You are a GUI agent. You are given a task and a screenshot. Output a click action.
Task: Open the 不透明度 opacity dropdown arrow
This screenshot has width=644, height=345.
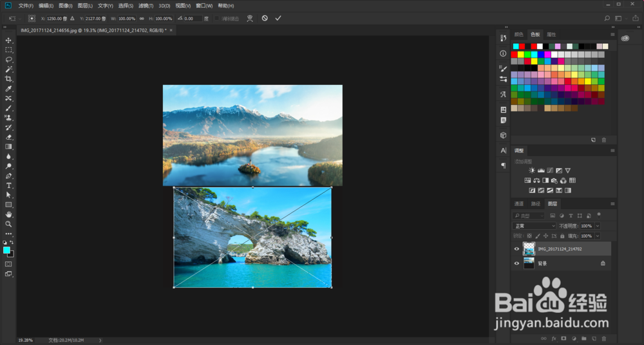coord(597,226)
